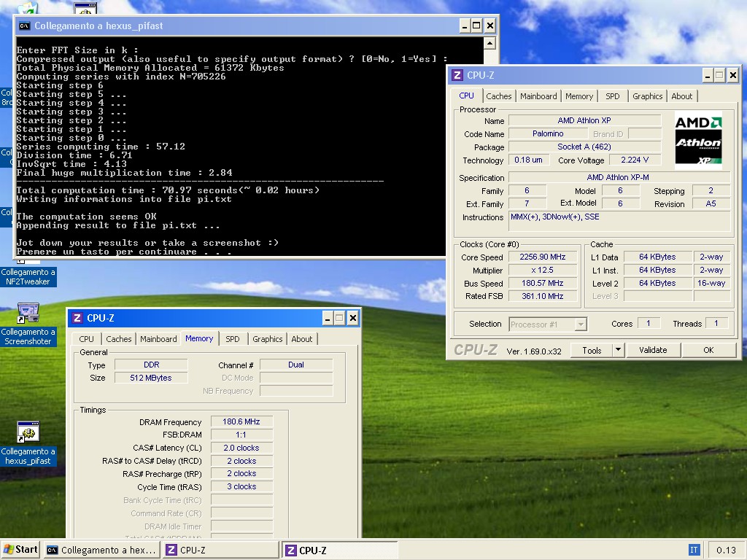Click Z icon in CPU-Z CPU window title

(x=457, y=75)
